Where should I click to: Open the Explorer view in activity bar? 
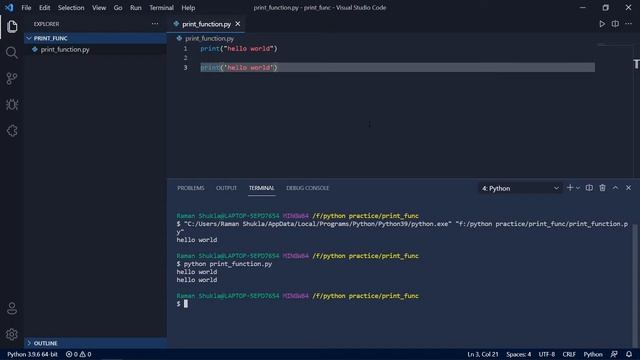pos(12,27)
